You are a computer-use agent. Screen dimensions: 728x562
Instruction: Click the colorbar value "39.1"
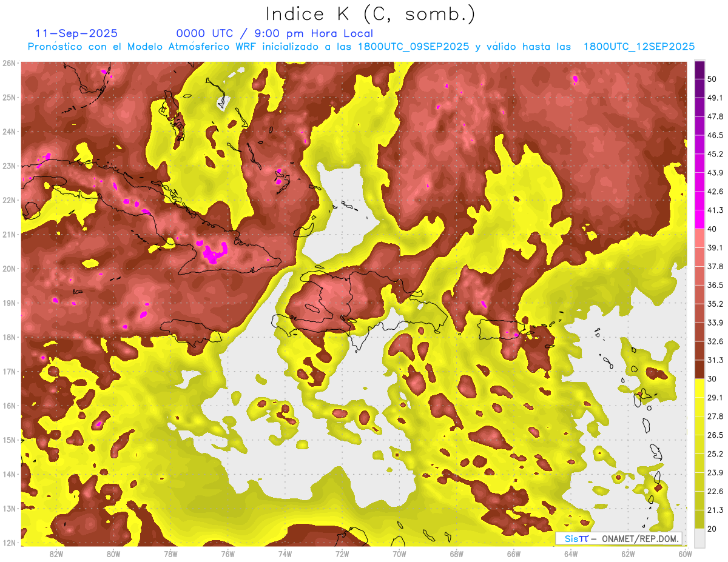(x=715, y=247)
